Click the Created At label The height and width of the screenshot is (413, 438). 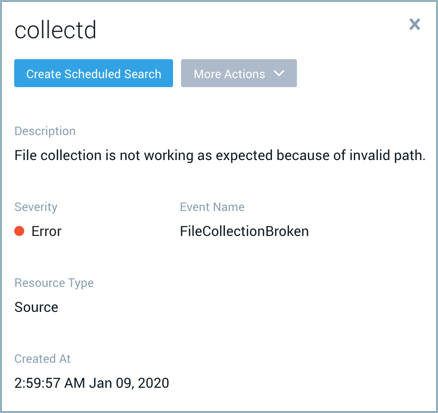[x=42, y=359]
